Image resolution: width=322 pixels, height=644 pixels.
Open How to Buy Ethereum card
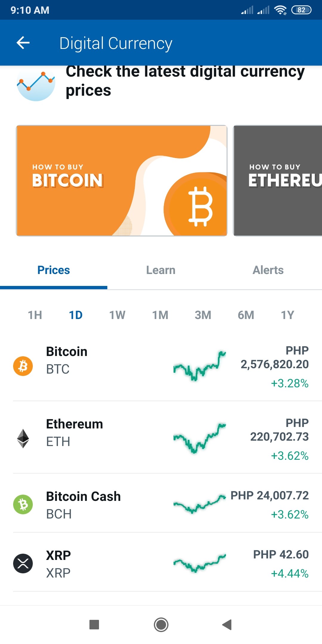click(x=278, y=181)
